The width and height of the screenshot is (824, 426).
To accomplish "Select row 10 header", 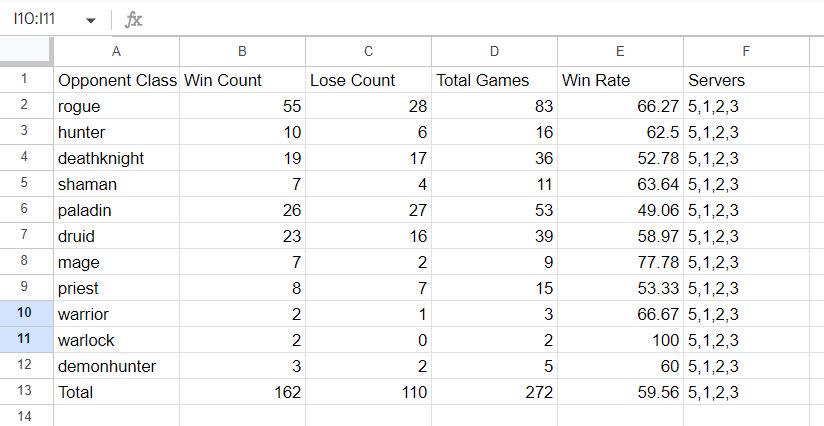I will click(x=26, y=314).
